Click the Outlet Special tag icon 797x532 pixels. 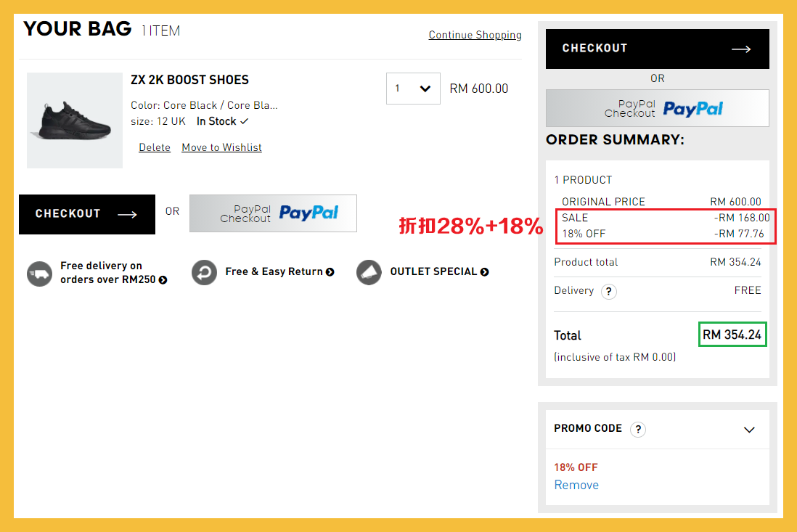pos(369,273)
